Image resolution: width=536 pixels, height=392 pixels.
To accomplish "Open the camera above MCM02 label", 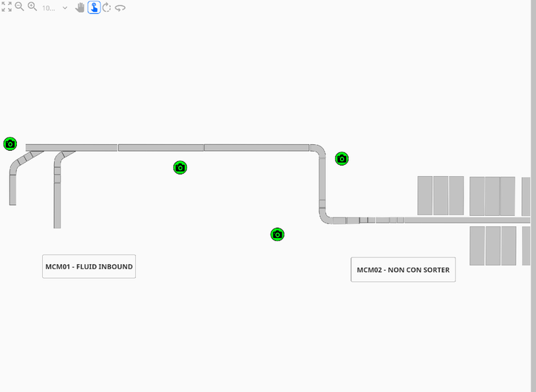I will point(277,234).
